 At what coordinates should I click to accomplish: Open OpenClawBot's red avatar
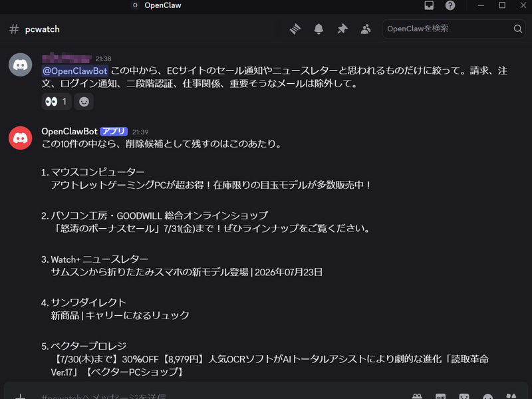click(21, 138)
